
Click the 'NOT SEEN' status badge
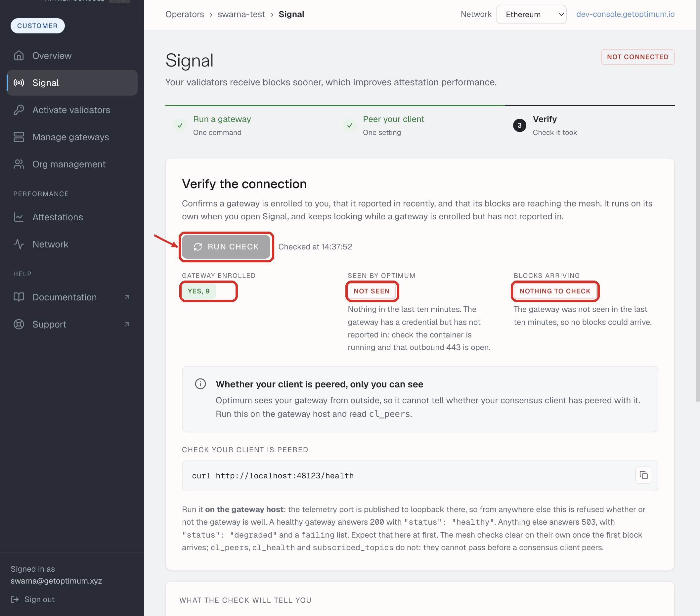click(372, 291)
